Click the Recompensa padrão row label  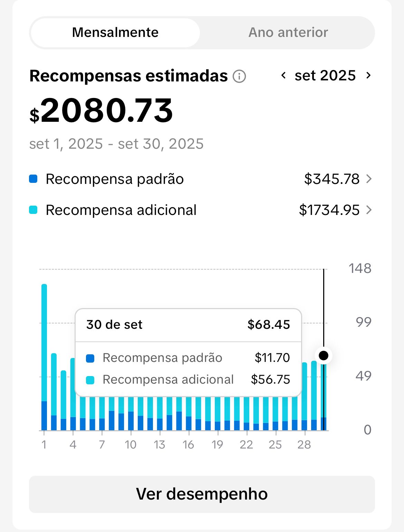coord(115,179)
